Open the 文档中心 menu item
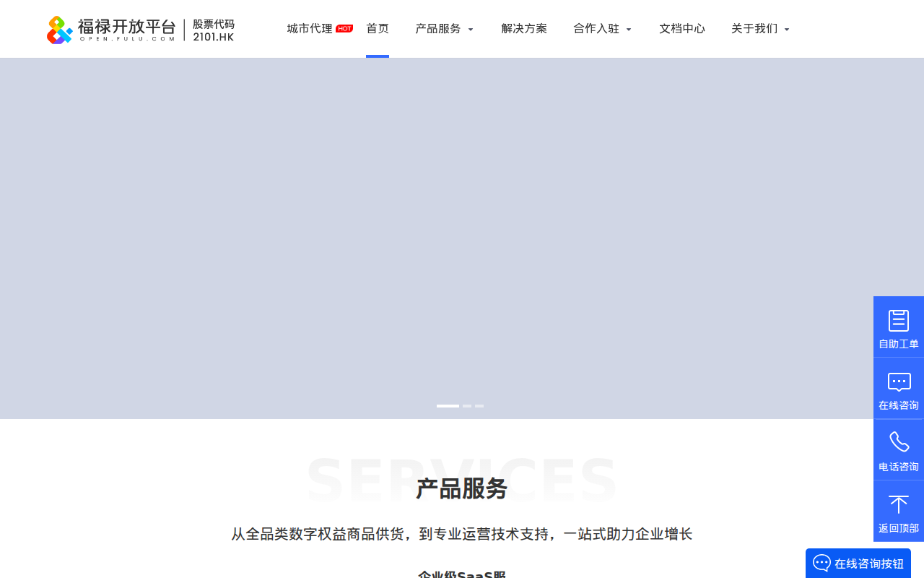This screenshot has width=924, height=578. [x=682, y=29]
